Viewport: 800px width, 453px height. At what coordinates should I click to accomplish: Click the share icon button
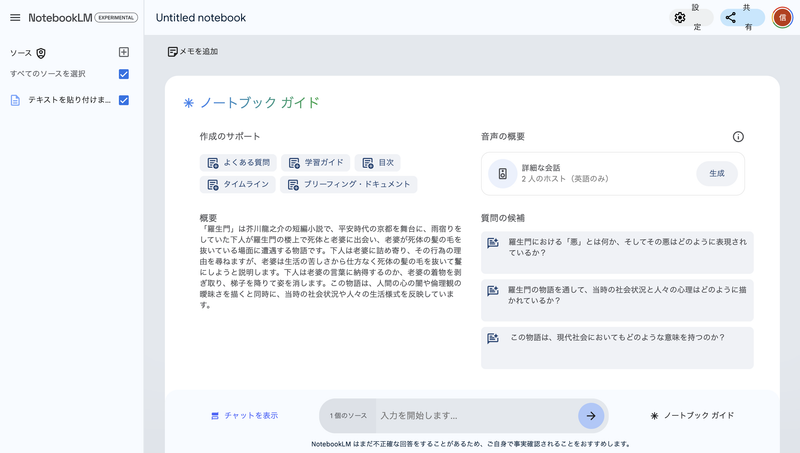tap(731, 18)
